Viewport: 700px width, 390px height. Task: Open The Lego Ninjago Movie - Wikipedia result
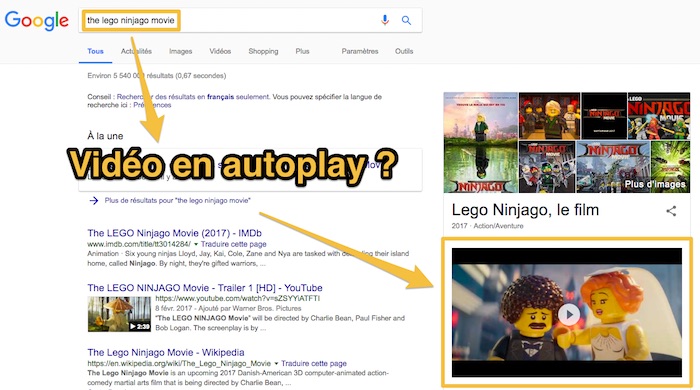(166, 353)
